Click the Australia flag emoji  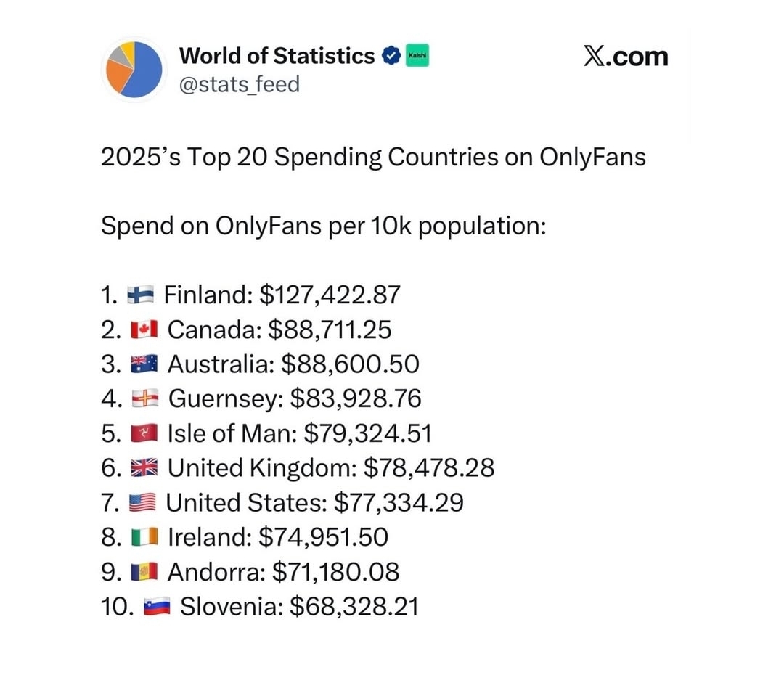144,364
